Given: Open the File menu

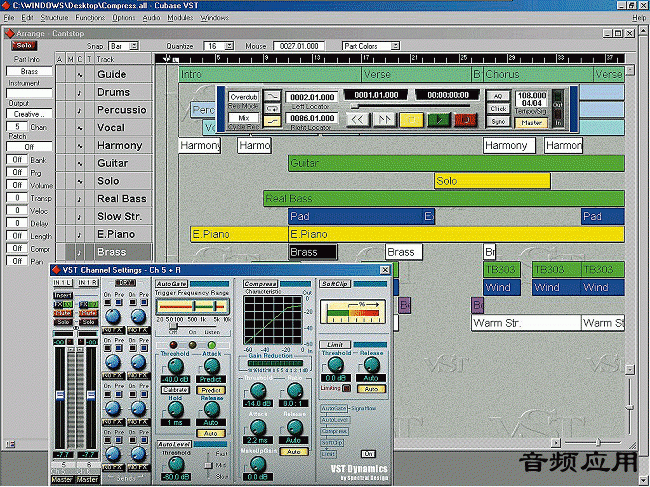Looking at the screenshot, I should click(9, 18).
